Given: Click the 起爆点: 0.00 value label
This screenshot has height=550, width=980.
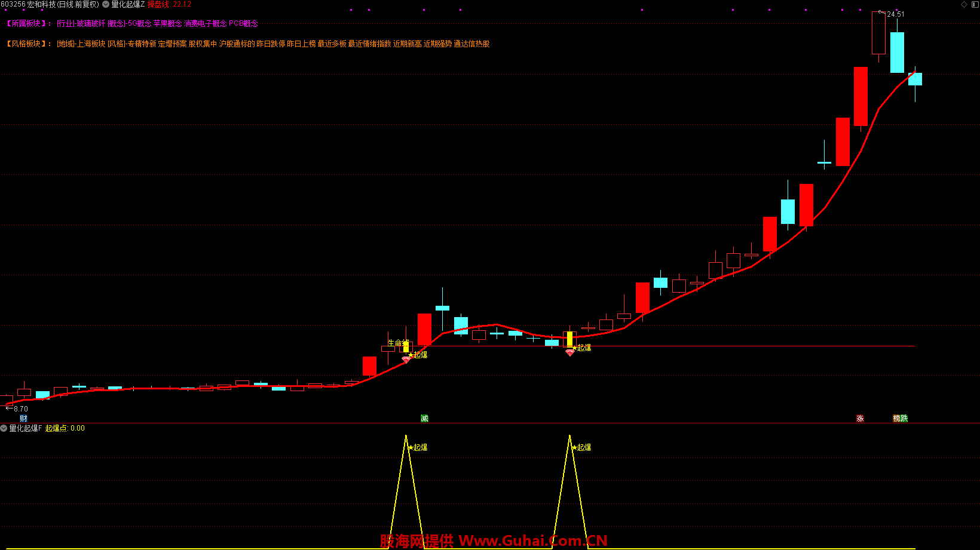Looking at the screenshot, I should [65, 428].
